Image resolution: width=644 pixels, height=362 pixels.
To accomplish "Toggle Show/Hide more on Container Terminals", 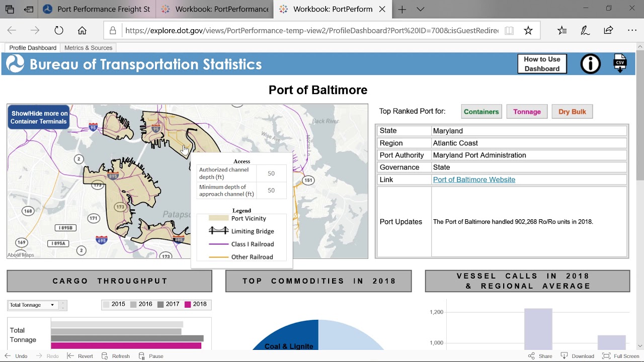I will (x=39, y=117).
